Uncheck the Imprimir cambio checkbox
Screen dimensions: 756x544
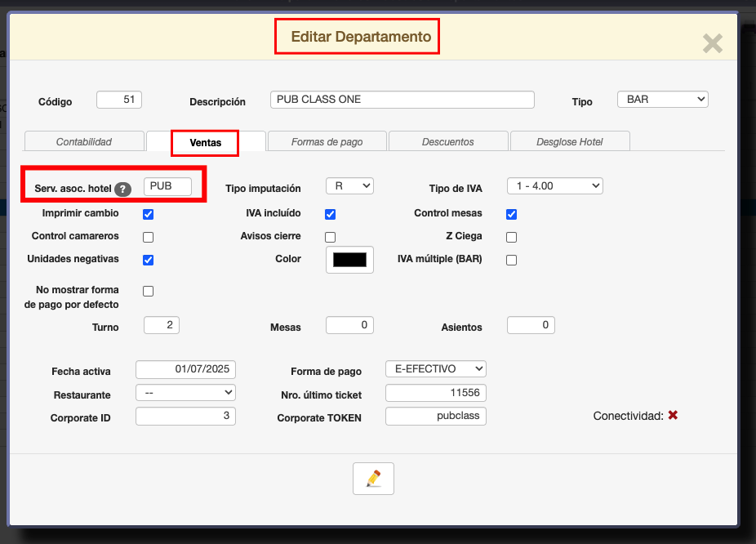pos(149,214)
